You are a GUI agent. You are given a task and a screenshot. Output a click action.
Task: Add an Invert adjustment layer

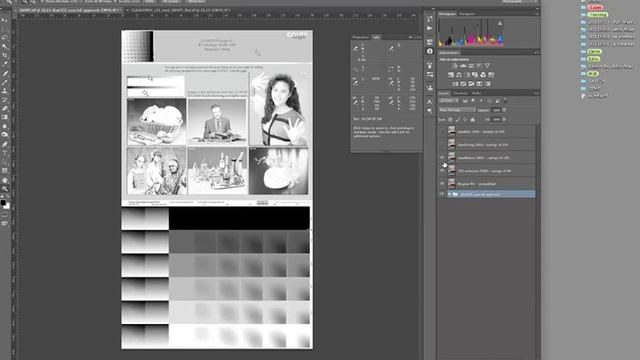(x=455, y=84)
